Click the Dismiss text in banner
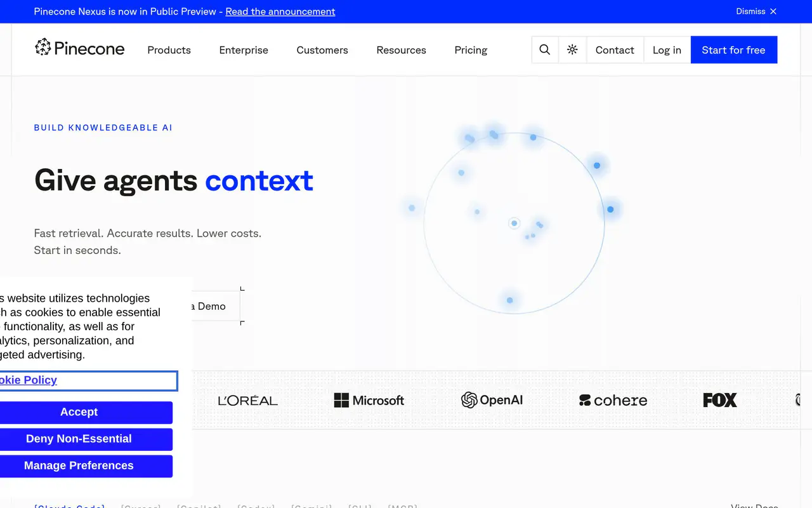The height and width of the screenshot is (508, 812). point(750,11)
